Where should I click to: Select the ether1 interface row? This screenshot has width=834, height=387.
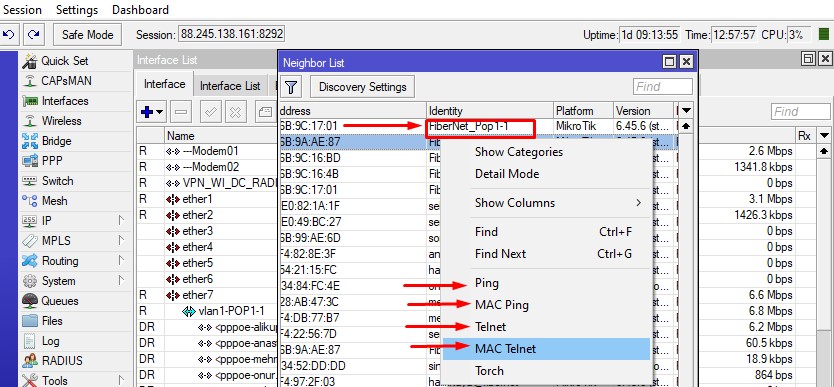pos(207,199)
